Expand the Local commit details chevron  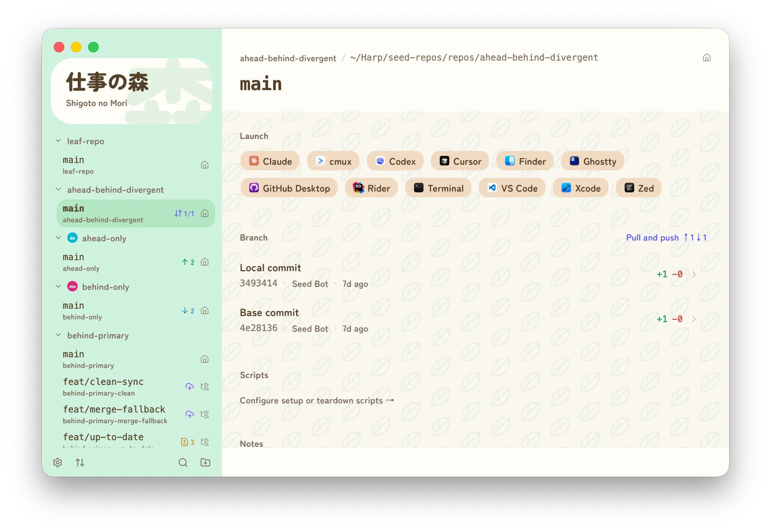[694, 274]
